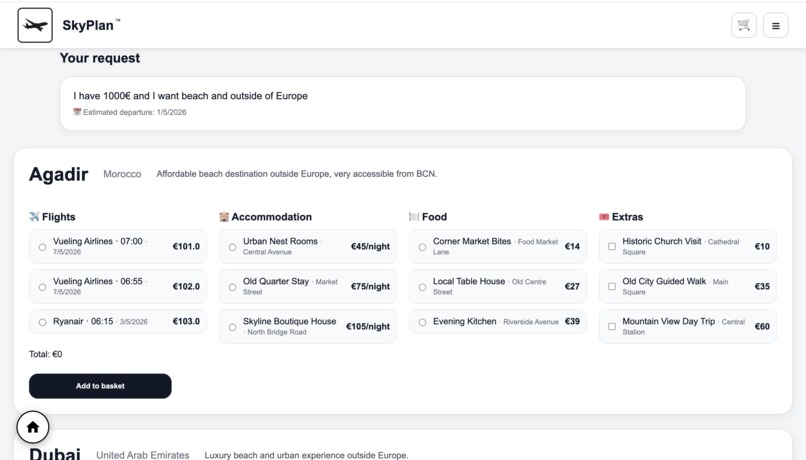806x460 pixels.
Task: Click the Flights section heading
Action: click(x=59, y=217)
